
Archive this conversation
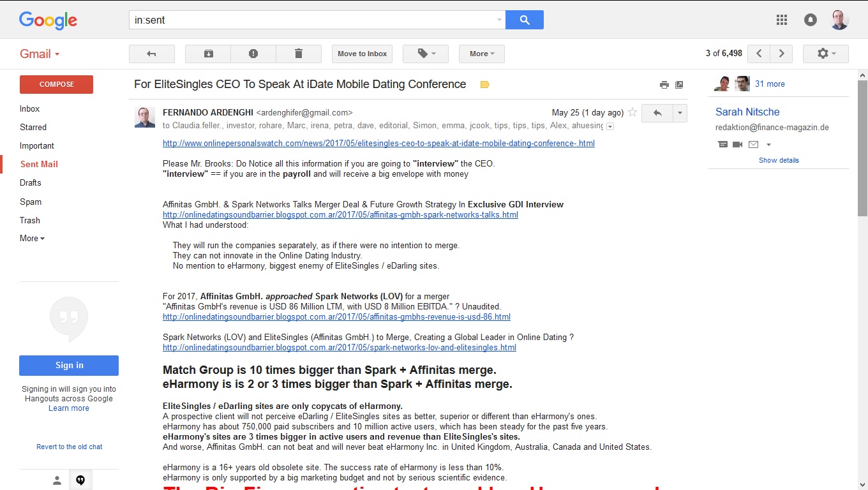click(208, 54)
